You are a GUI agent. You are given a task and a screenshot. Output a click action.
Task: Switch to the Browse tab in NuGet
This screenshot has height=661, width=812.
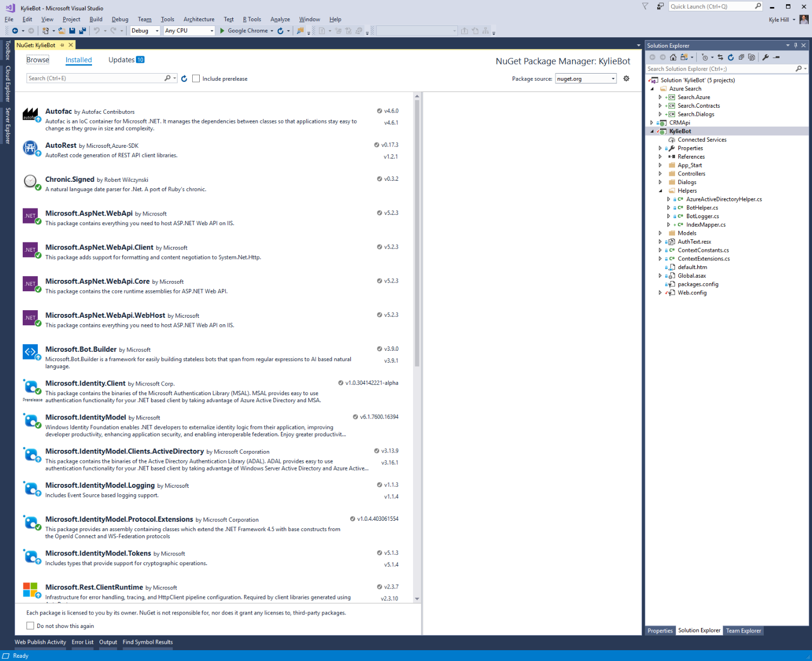click(38, 60)
